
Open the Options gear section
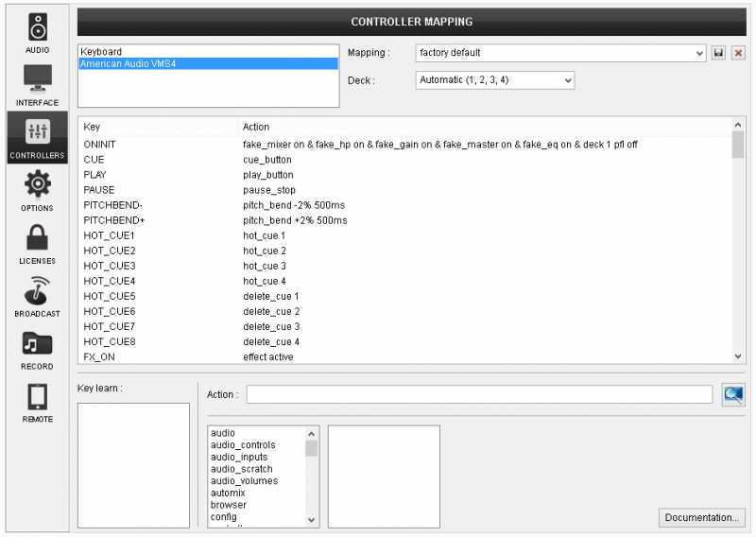(x=38, y=189)
